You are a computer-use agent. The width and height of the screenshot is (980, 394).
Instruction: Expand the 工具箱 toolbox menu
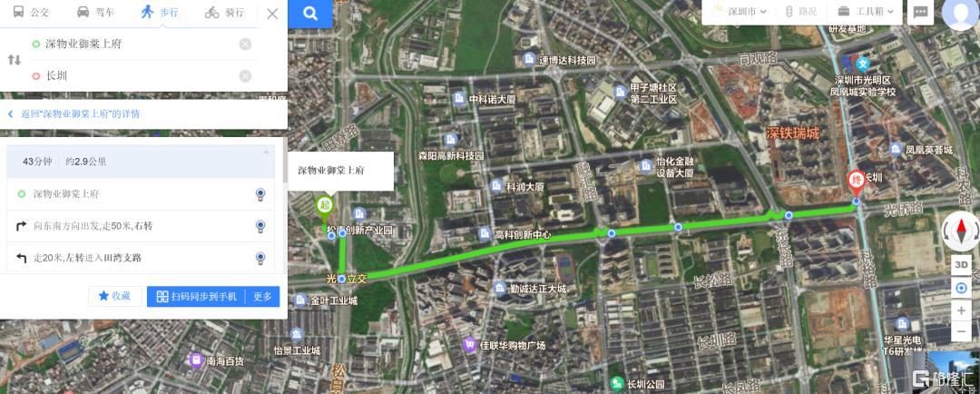pos(866,11)
